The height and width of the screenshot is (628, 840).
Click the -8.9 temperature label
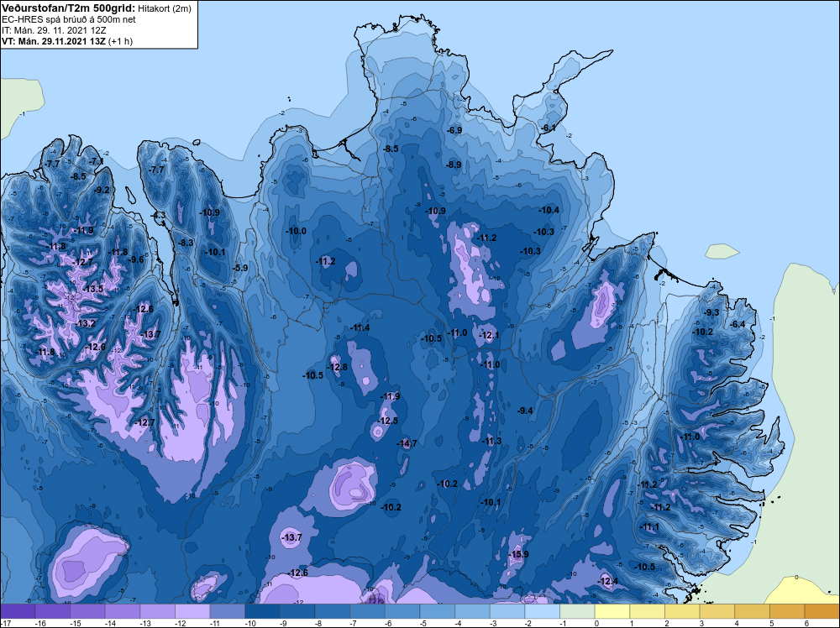point(454,165)
